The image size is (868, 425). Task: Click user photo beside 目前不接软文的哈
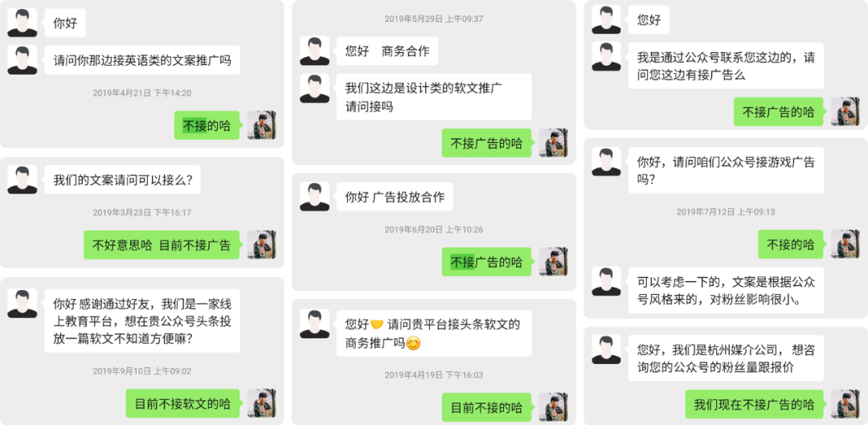tap(261, 403)
